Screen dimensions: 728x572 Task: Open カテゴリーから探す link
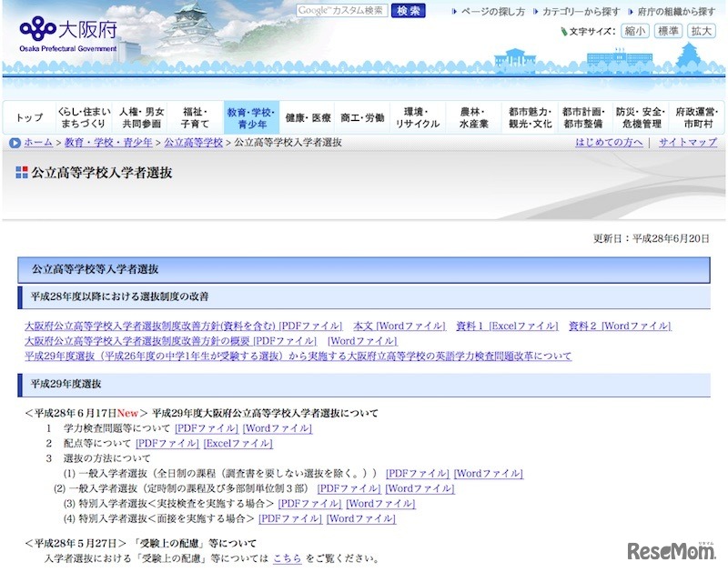[581, 12]
